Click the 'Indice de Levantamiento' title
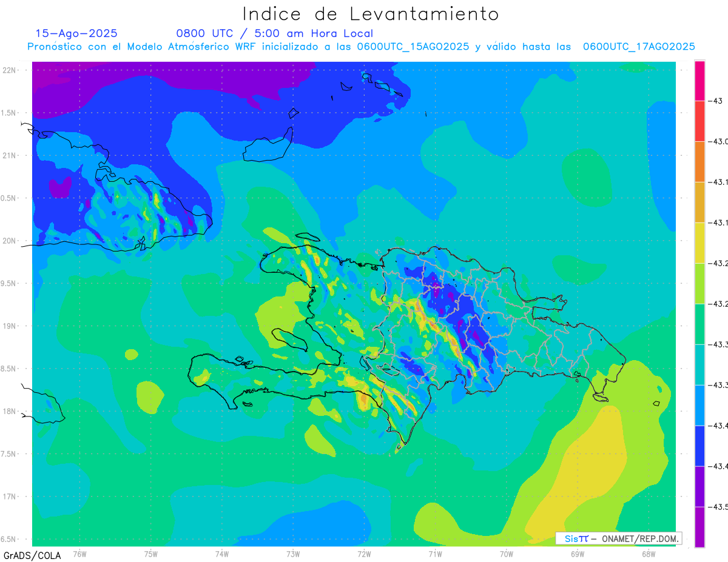The image size is (728, 562). click(x=371, y=13)
